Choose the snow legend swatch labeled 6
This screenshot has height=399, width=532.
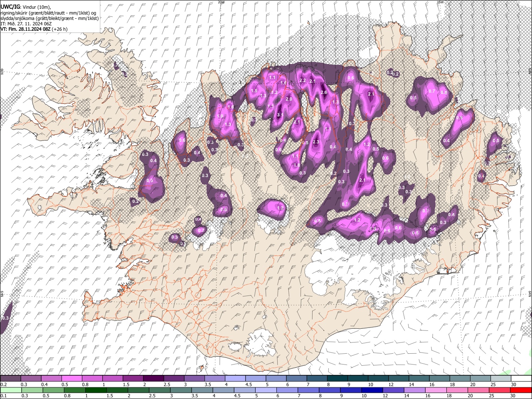[x=296, y=378]
